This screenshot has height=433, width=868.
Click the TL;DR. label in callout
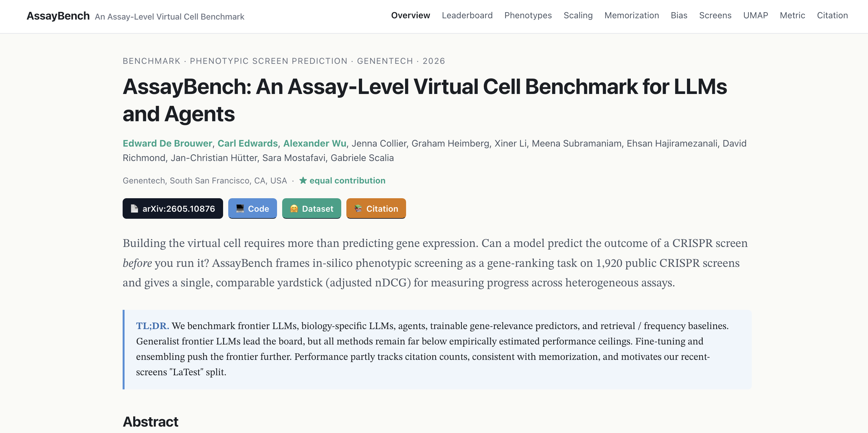point(152,326)
